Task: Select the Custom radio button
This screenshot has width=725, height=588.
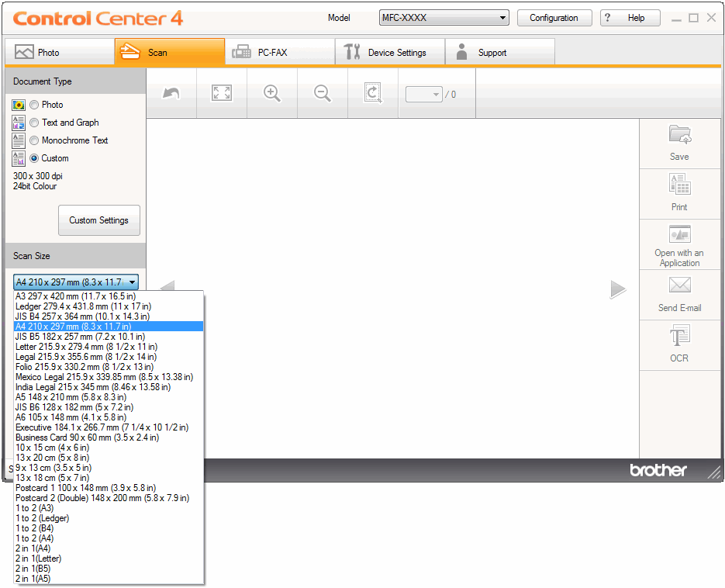Action: click(x=34, y=158)
